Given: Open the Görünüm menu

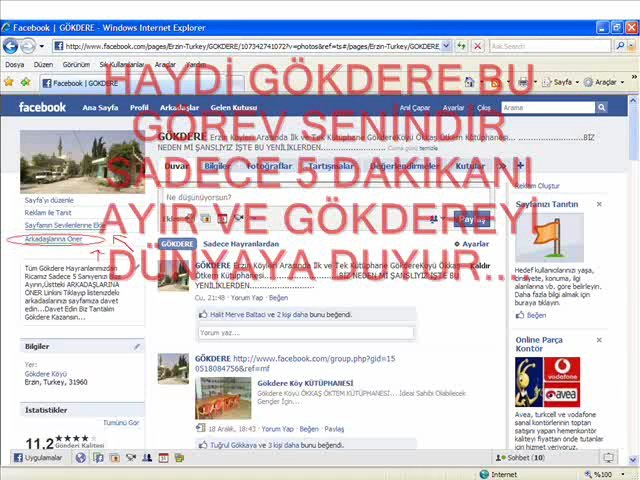Looking at the screenshot, I should [76, 64].
